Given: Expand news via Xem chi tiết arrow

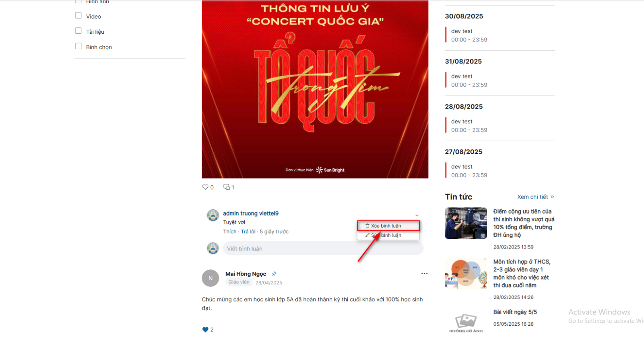Looking at the screenshot, I should pyautogui.click(x=552, y=197).
